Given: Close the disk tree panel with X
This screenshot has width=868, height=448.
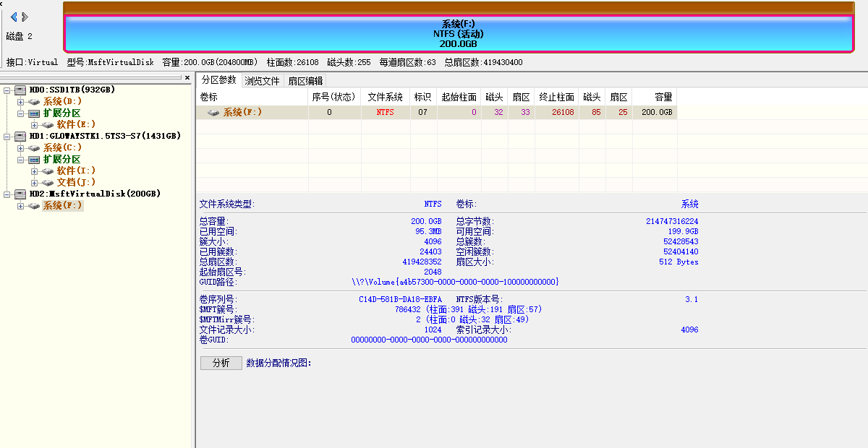Looking at the screenshot, I should [x=187, y=77].
